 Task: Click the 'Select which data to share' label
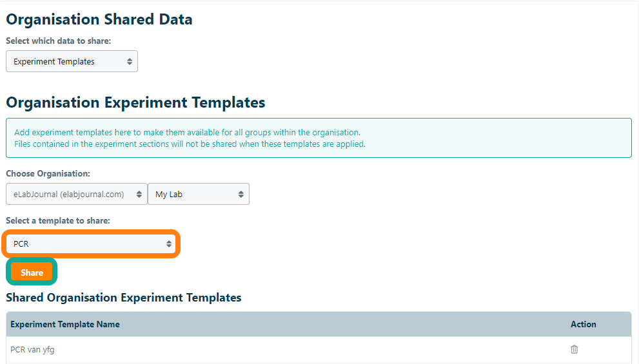(59, 41)
